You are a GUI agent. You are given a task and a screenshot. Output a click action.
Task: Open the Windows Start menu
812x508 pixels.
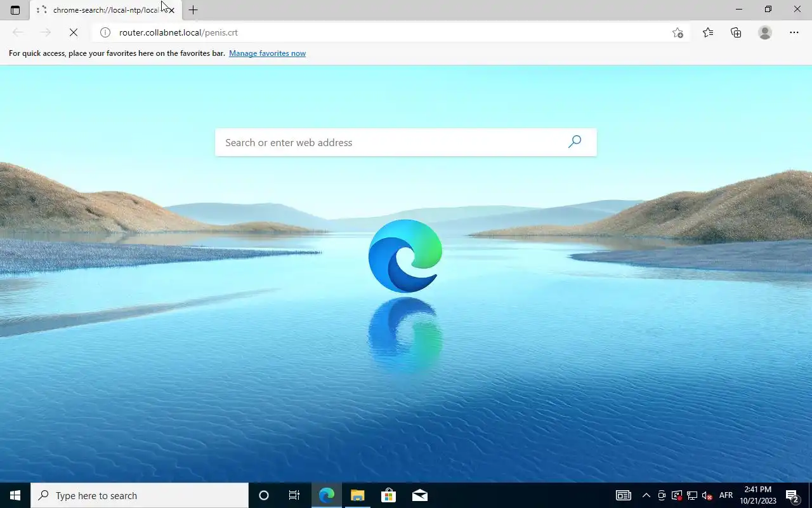15,495
